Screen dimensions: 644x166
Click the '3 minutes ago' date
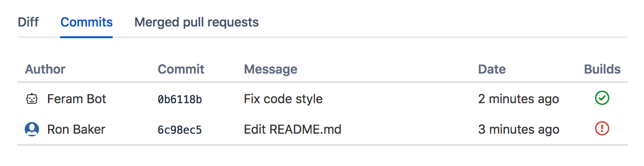coord(518,130)
